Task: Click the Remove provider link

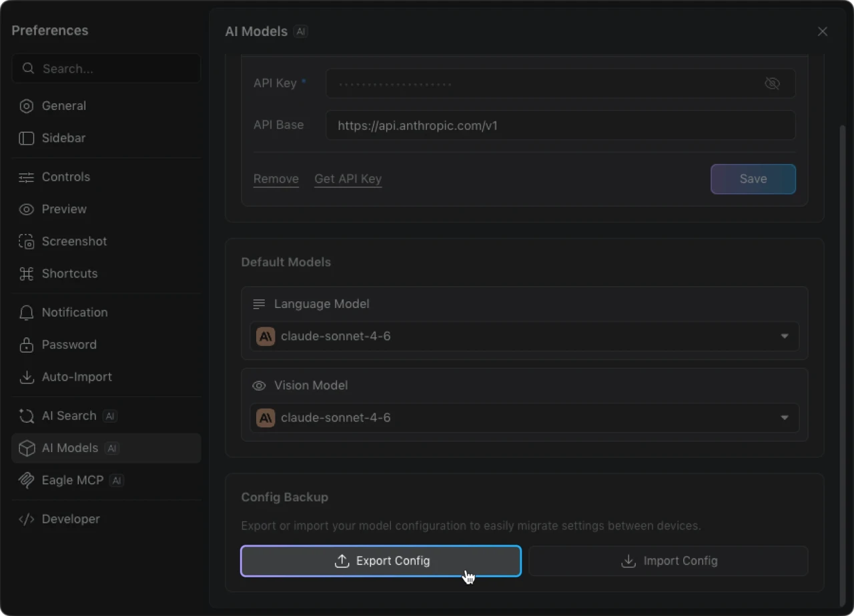Action: click(x=276, y=179)
